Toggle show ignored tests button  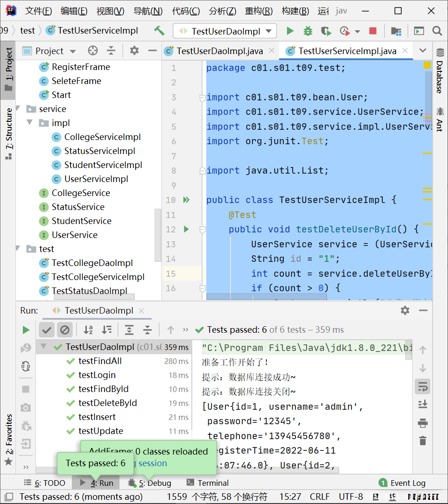(65, 330)
